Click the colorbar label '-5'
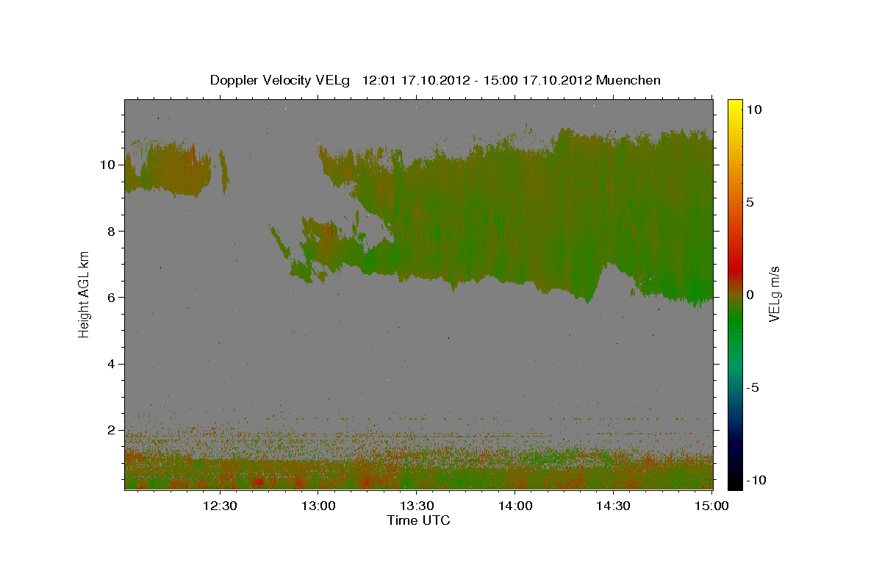This screenshot has width=882, height=588. click(753, 387)
